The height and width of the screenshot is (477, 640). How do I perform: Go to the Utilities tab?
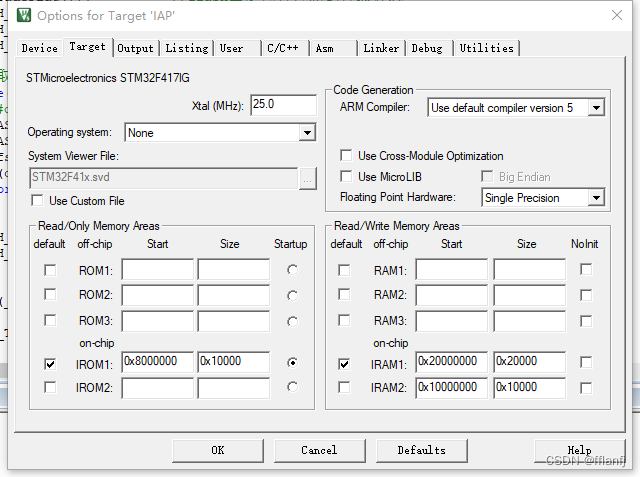tap(487, 48)
